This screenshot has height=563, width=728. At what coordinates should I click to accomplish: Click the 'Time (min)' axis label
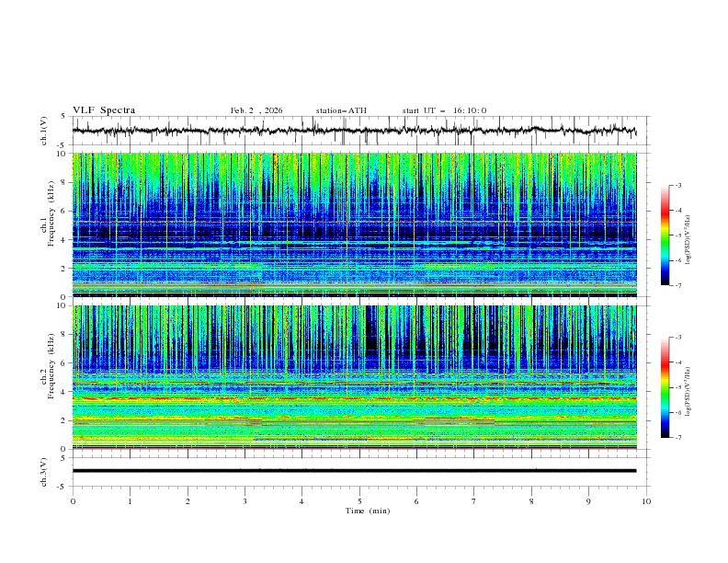click(x=368, y=511)
